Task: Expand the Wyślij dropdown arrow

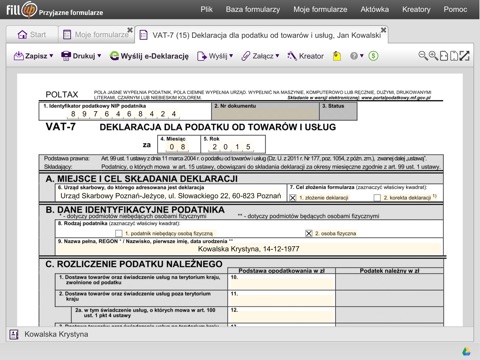Action: (x=231, y=56)
